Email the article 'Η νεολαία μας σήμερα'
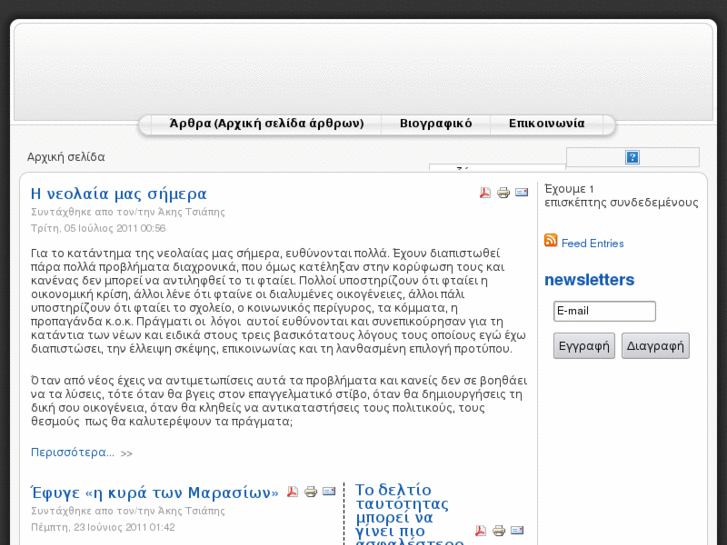727x545 pixels. [x=522, y=192]
